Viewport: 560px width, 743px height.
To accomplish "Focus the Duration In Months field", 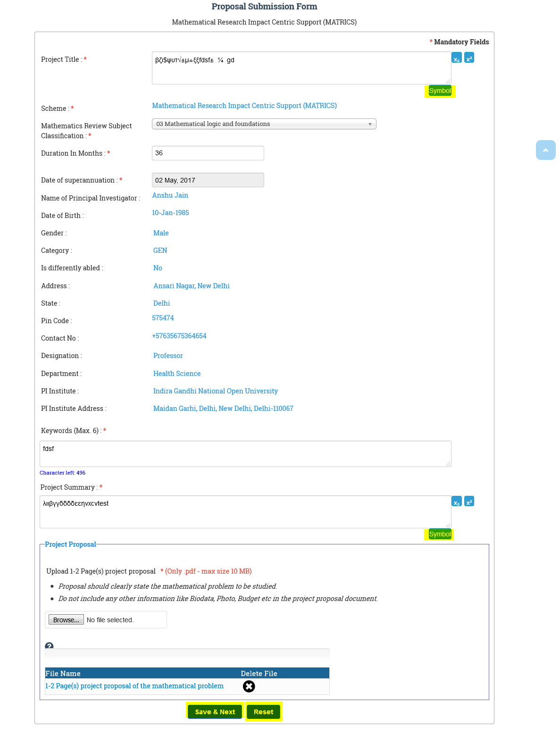I will coord(208,153).
